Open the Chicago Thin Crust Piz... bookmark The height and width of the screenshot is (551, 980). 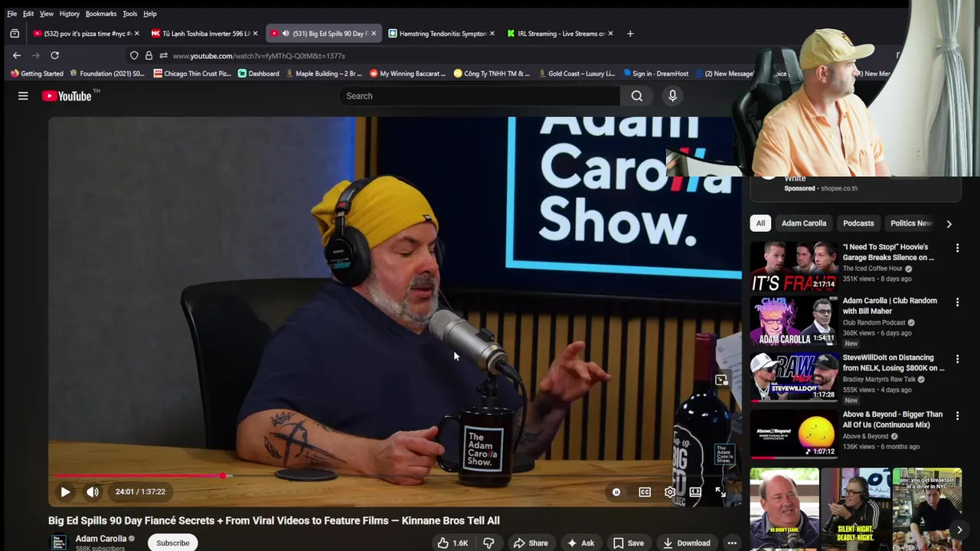tap(192, 73)
